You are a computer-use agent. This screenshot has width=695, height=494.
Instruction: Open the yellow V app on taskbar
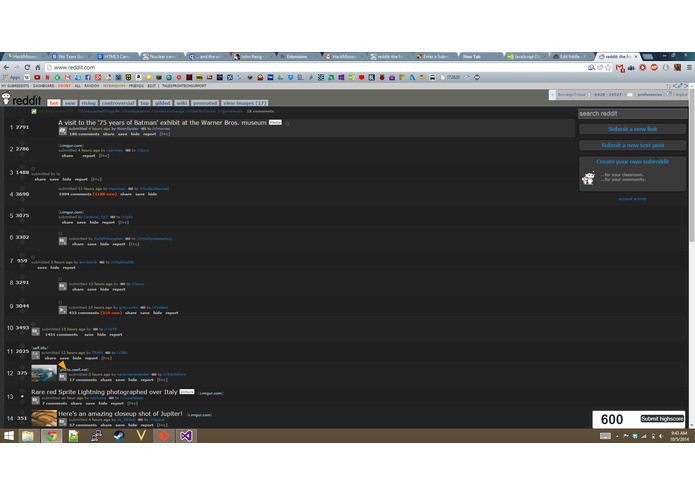click(x=141, y=436)
